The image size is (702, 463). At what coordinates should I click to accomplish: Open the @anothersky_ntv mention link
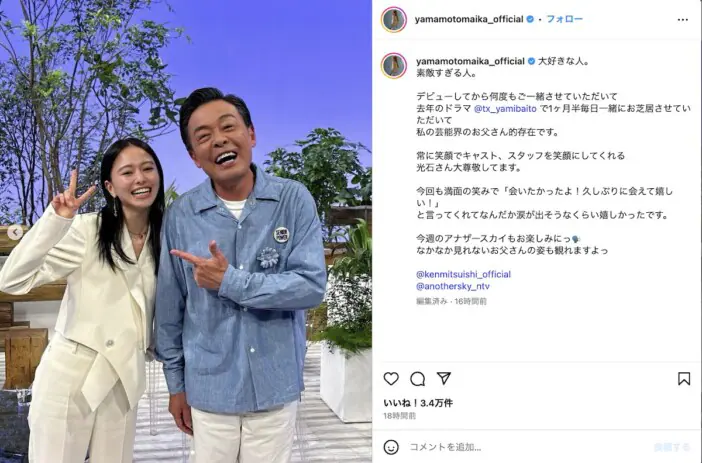tap(453, 286)
